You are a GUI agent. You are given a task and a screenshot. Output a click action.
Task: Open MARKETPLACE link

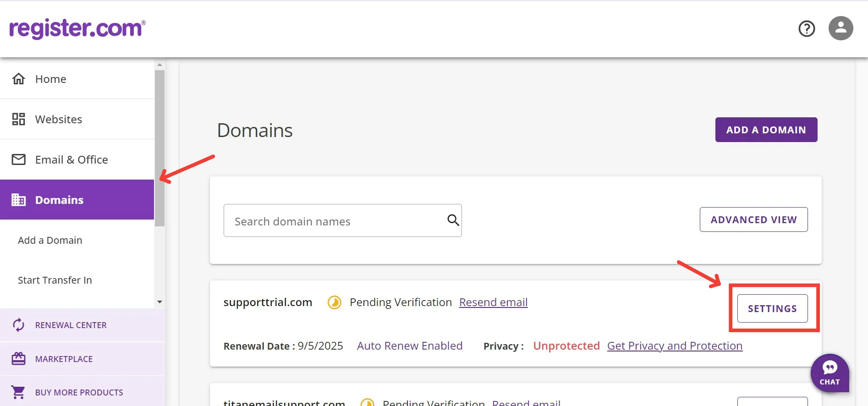tap(82, 359)
